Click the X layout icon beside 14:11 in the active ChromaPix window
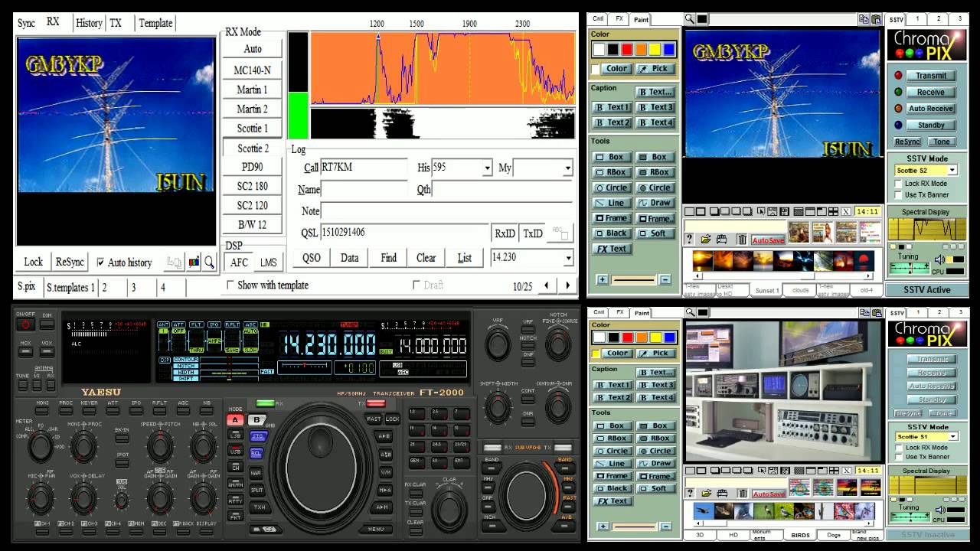Viewport: 980px width, 551px height. tap(846, 211)
